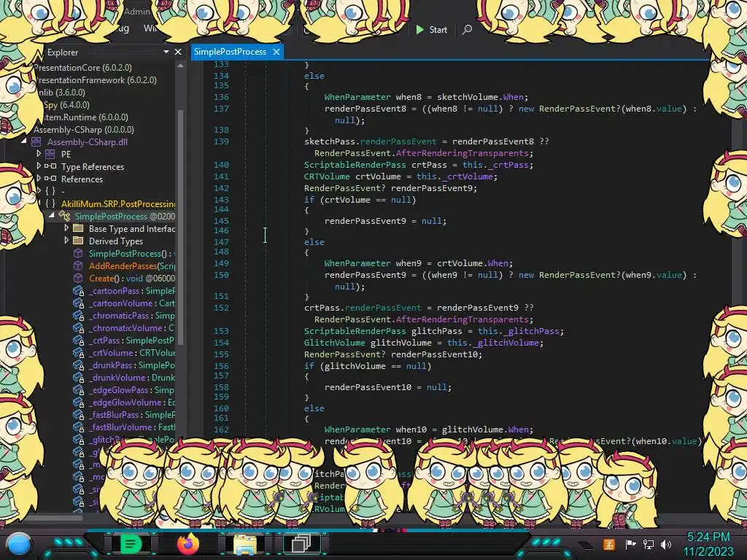Open the volume speaker tray icon

pyautogui.click(x=666, y=544)
